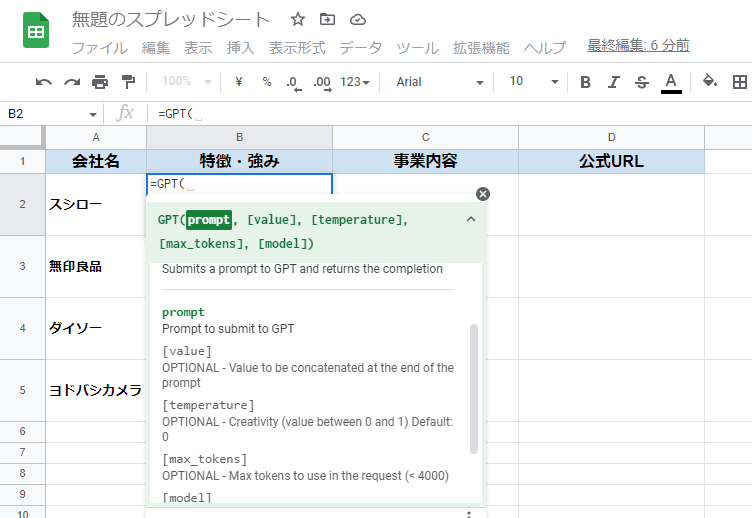Select column D header

click(611, 137)
